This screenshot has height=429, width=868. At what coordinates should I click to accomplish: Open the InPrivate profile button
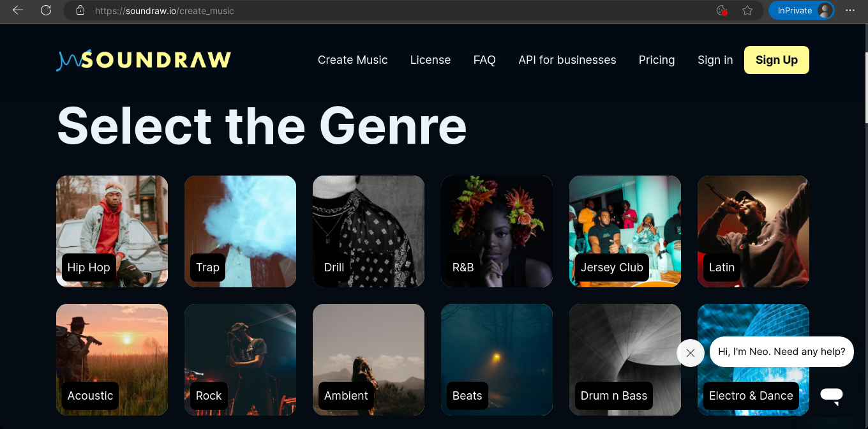click(x=801, y=10)
